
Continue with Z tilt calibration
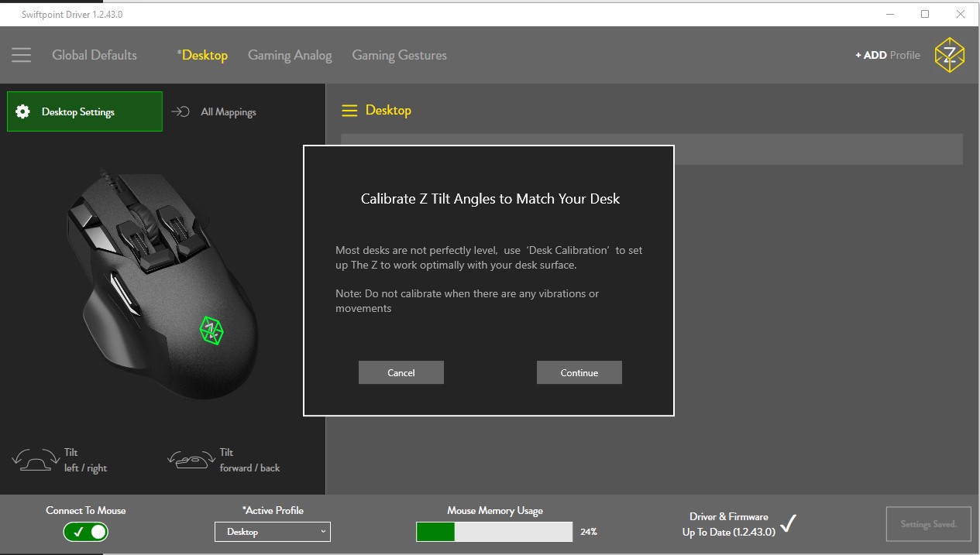tap(579, 372)
